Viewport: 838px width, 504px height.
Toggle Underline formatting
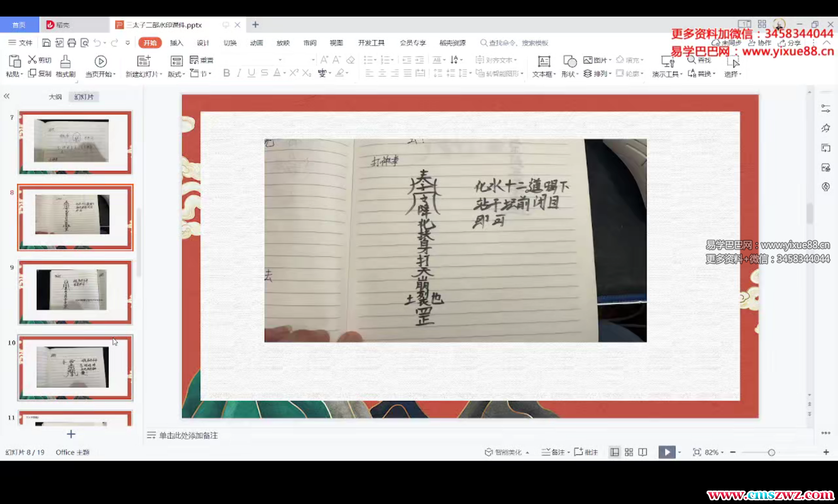click(251, 73)
